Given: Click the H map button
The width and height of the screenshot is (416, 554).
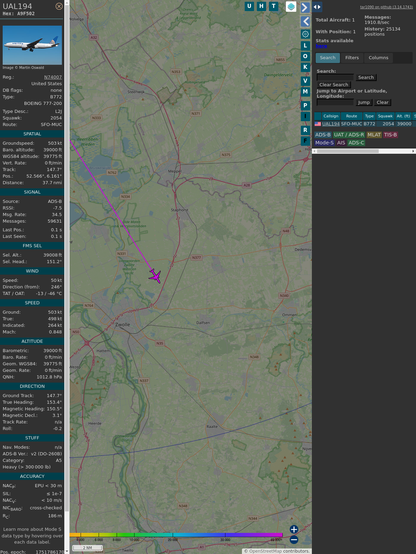Looking at the screenshot, I should point(261,6).
